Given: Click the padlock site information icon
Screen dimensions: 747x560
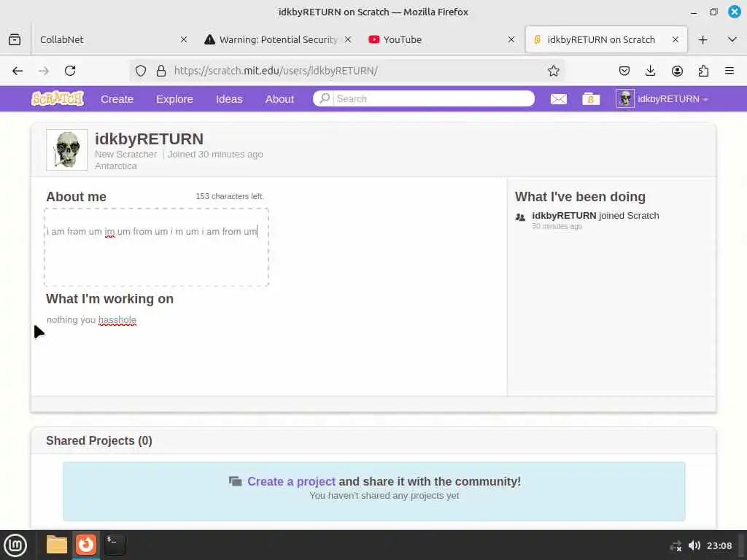Looking at the screenshot, I should pos(161,71).
